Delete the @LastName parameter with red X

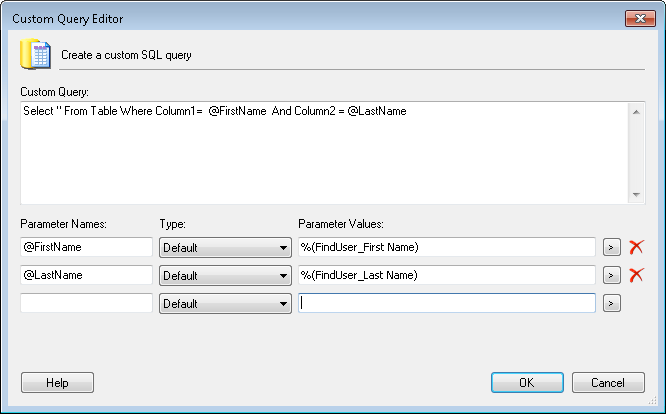[636, 275]
